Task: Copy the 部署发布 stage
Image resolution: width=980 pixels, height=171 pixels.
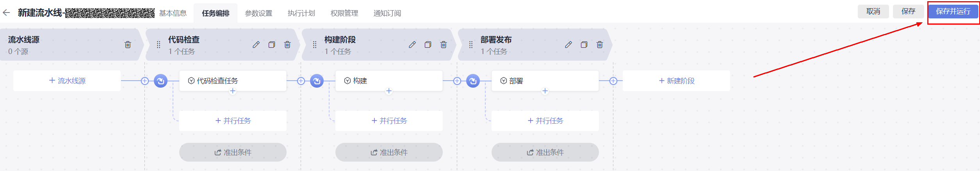Action: [x=584, y=45]
